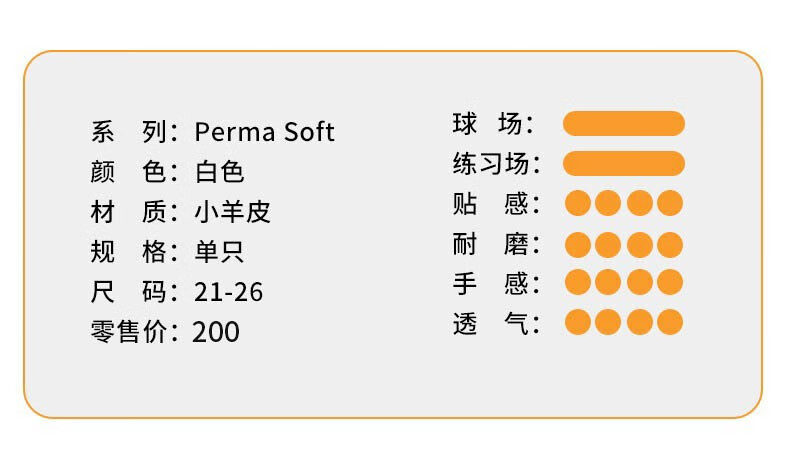Screen dimensions: 790x457
Task: Click the 小羊皮 material text
Action: pyautogui.click(x=232, y=212)
